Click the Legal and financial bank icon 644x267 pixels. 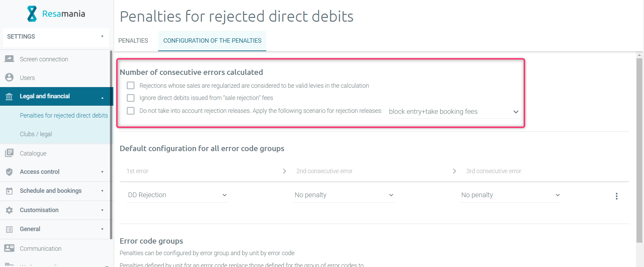click(9, 97)
